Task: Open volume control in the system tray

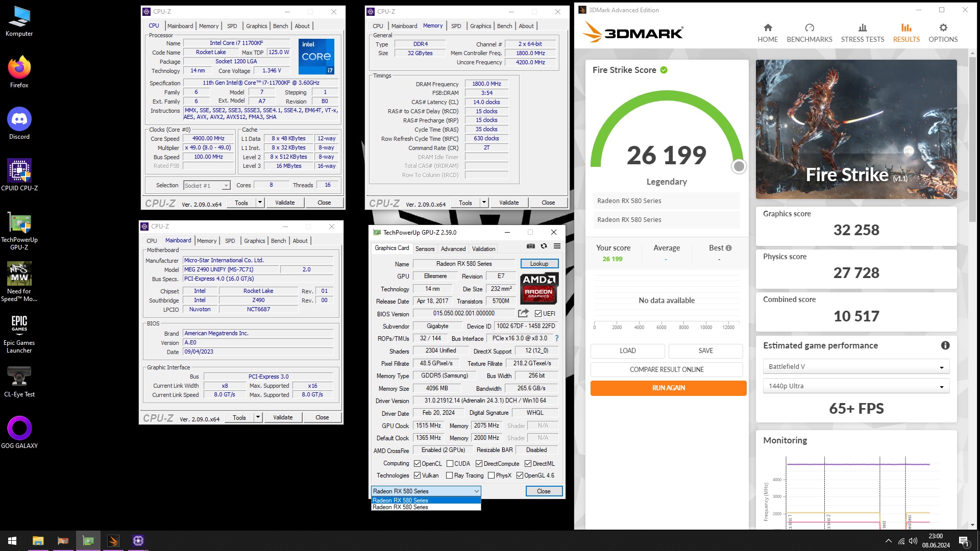Action: tap(913, 541)
